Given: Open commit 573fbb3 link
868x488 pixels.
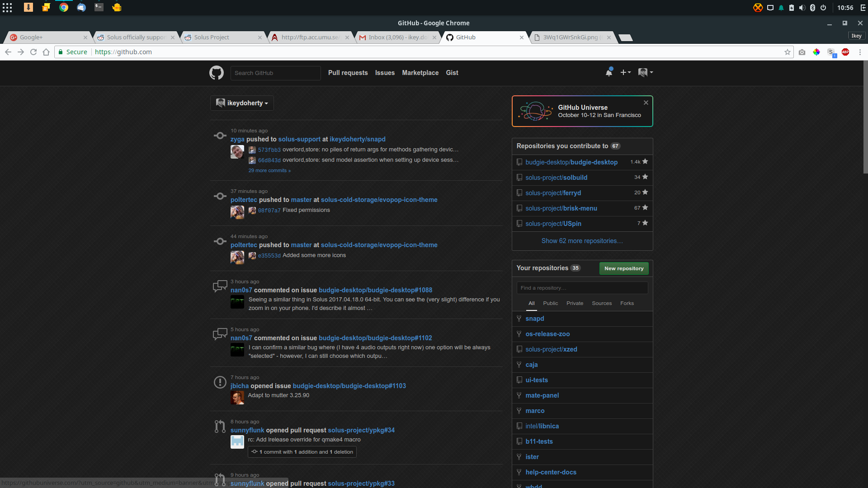Looking at the screenshot, I should click(269, 150).
